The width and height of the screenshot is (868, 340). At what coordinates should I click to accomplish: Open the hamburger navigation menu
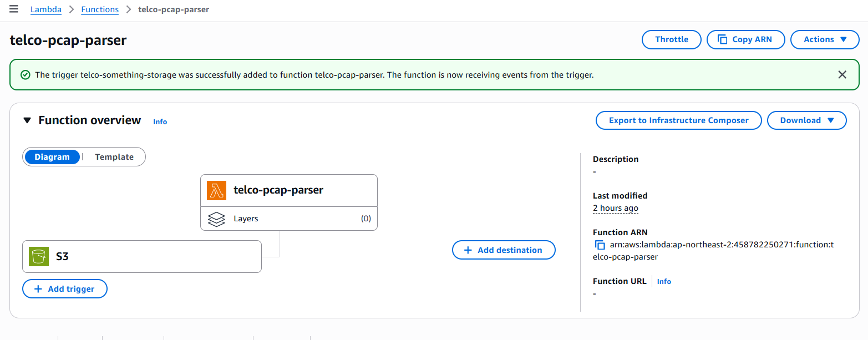point(14,9)
